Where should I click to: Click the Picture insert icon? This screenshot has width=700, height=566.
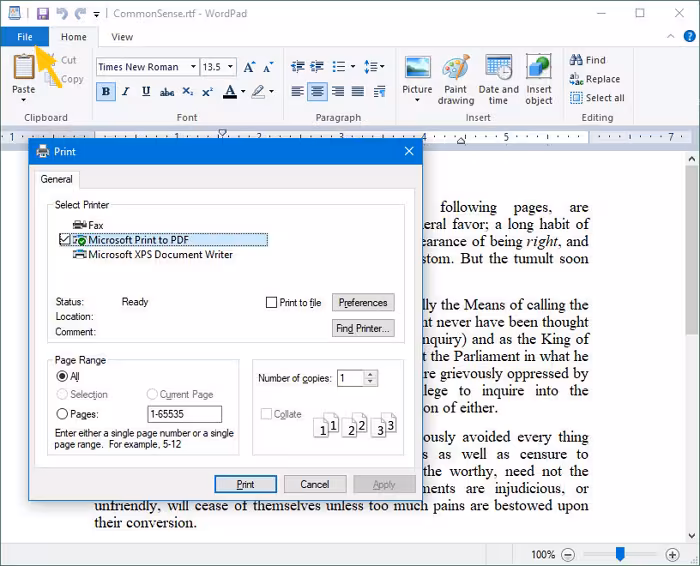[417, 68]
